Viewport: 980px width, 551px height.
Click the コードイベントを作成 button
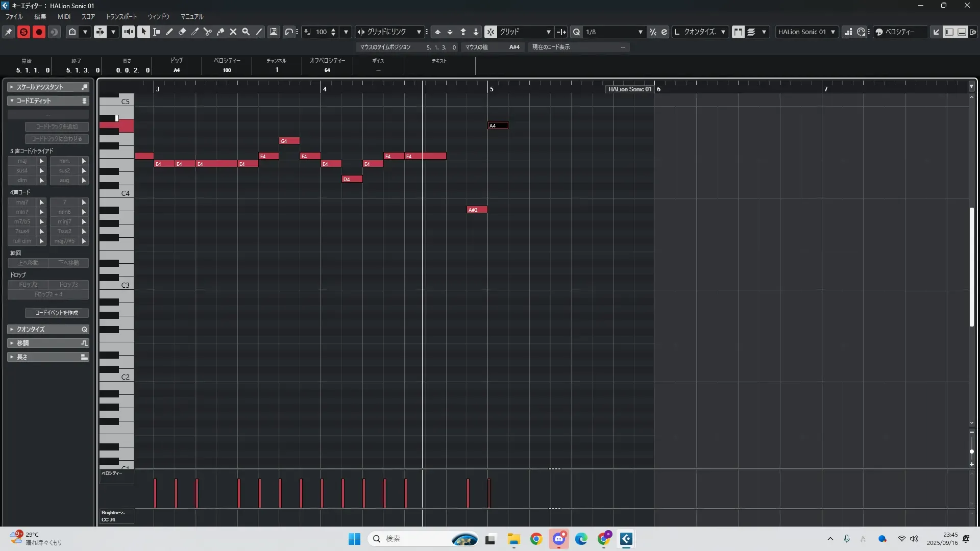click(57, 313)
